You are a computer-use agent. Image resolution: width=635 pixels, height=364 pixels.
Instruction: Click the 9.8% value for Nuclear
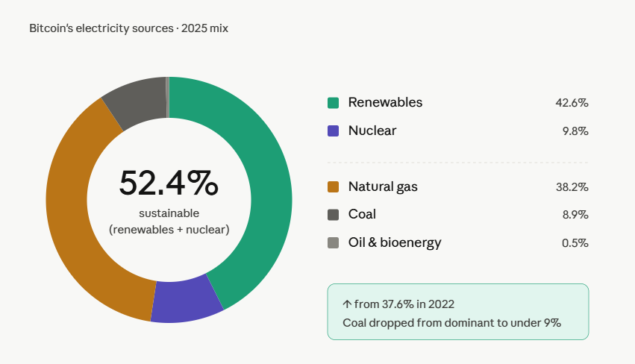pyautogui.click(x=575, y=131)
